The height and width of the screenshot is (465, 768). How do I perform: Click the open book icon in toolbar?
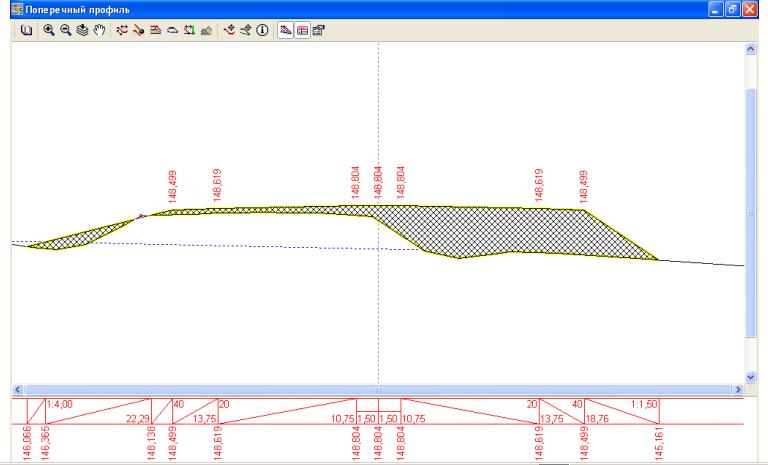coord(26,31)
